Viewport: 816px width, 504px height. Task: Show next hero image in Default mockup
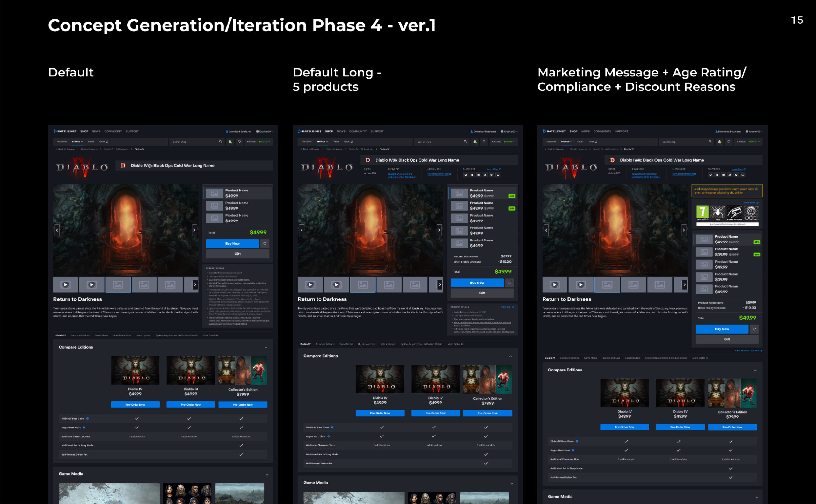click(x=194, y=230)
